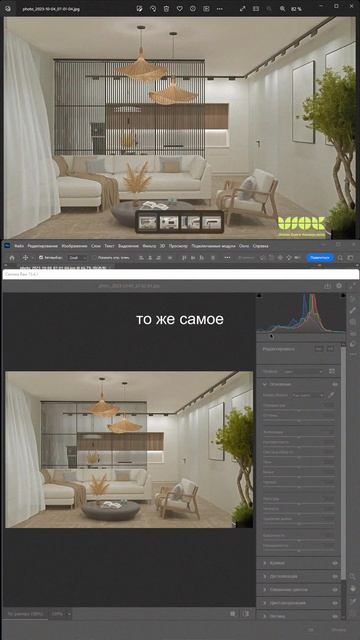Viewport: 360px width, 640px height.
Task: Expand the Цветокоррекция panel
Action: pyautogui.click(x=265, y=603)
